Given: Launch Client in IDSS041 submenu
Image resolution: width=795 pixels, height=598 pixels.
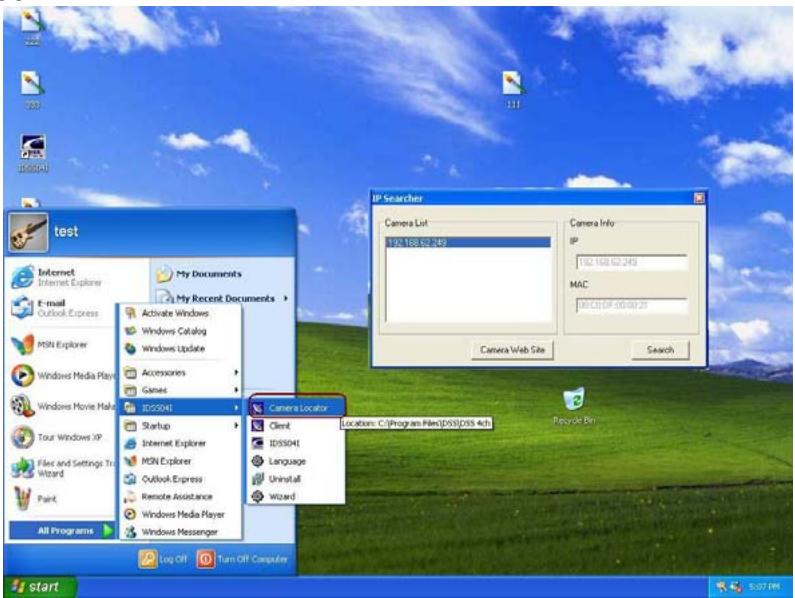Looking at the screenshot, I should 297,426.
